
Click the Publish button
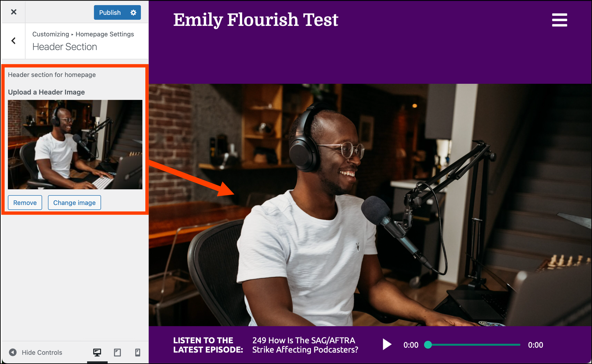click(110, 12)
